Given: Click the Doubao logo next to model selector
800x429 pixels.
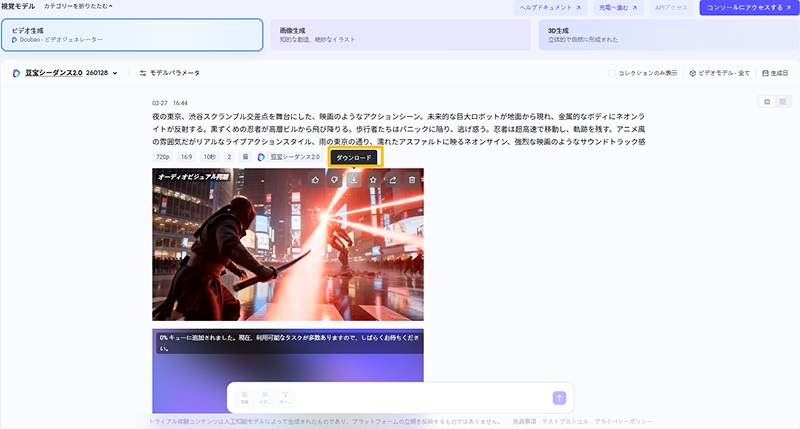Looking at the screenshot, I should click(16, 73).
